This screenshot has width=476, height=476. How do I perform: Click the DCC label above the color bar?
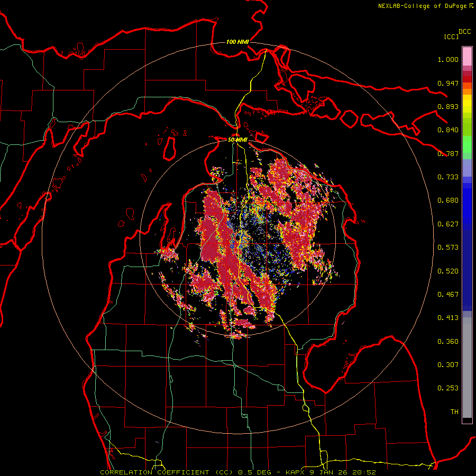(x=464, y=32)
